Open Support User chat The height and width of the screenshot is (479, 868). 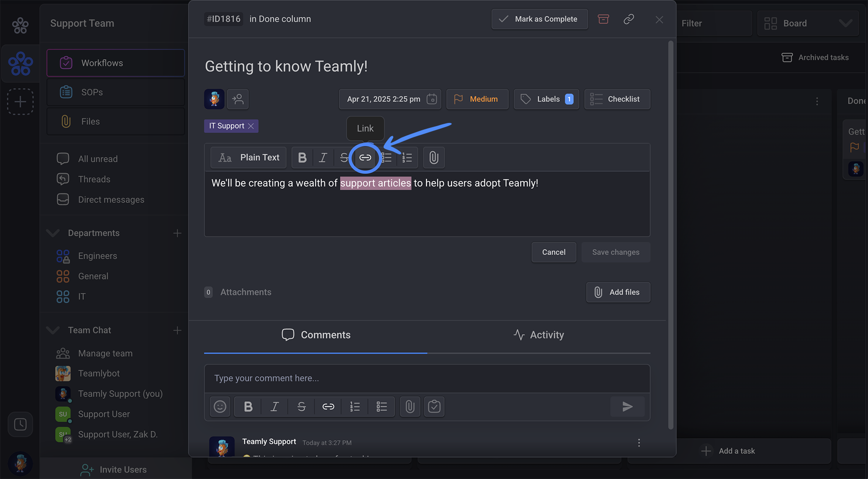104,414
